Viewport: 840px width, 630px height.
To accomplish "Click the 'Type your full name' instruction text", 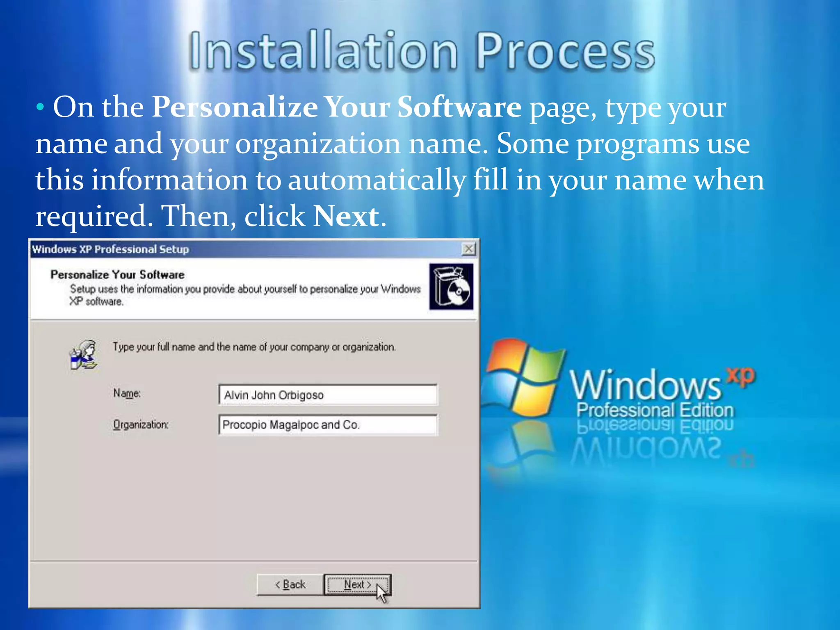I will (254, 347).
